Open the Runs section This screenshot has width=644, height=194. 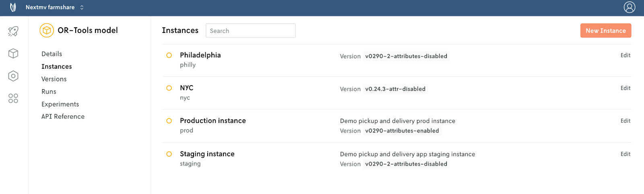point(49,92)
